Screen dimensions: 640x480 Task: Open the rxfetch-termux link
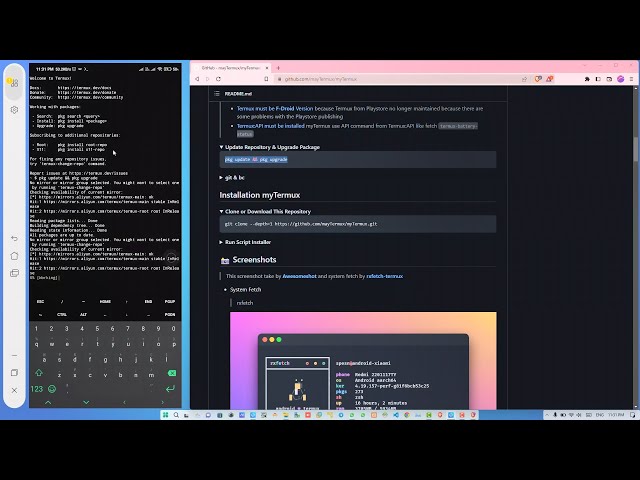click(x=384, y=276)
